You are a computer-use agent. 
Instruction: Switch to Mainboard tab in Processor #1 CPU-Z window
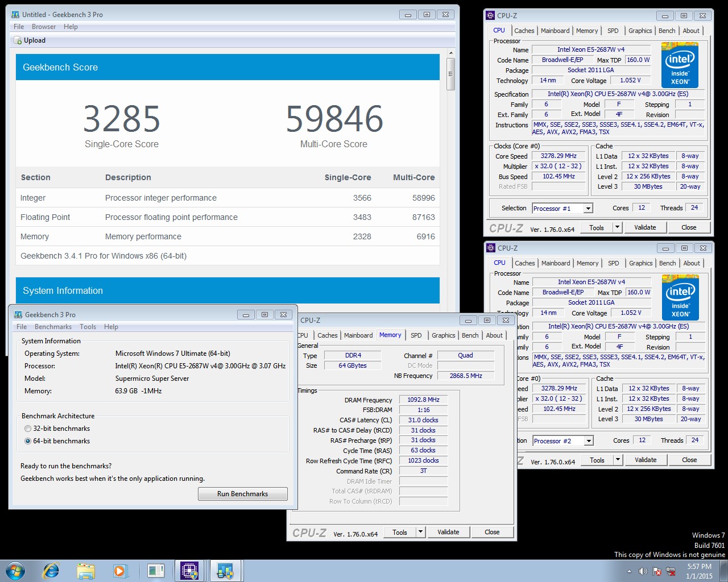click(555, 31)
